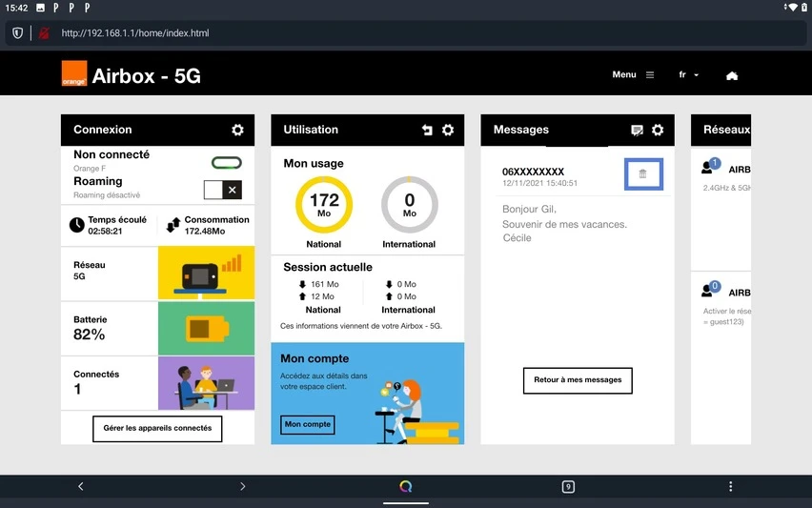
Task: Go to home via house icon
Action: tap(731, 75)
